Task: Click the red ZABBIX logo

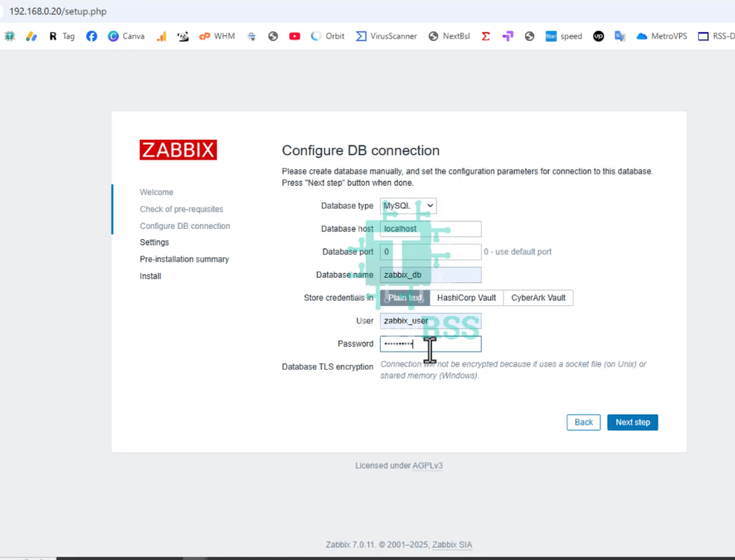Action: 178,149
